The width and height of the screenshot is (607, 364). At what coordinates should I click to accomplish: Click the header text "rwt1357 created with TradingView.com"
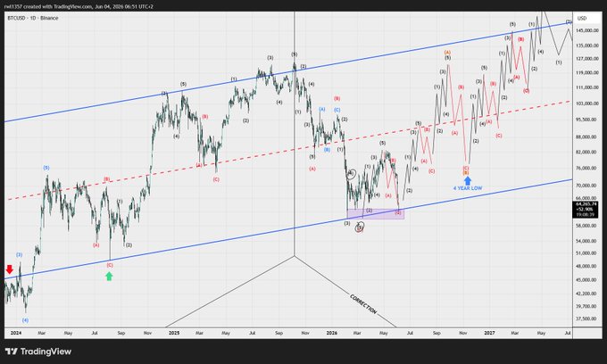click(x=48, y=6)
